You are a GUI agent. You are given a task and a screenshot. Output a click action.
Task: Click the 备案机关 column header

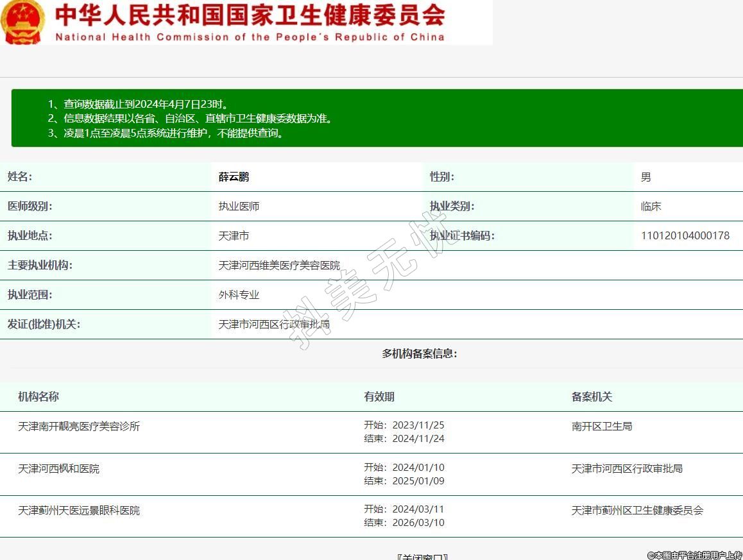pyautogui.click(x=592, y=396)
